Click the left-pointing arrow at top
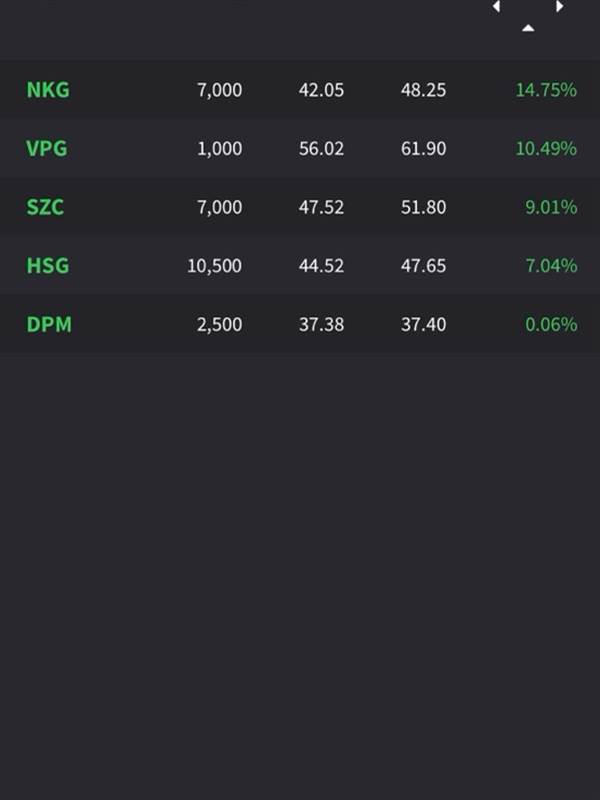Image resolution: width=600 pixels, height=800 pixels. click(x=496, y=6)
